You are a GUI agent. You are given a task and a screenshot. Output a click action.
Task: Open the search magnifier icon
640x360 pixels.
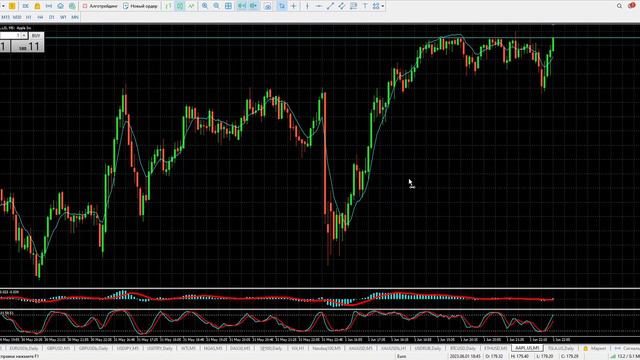619,6
